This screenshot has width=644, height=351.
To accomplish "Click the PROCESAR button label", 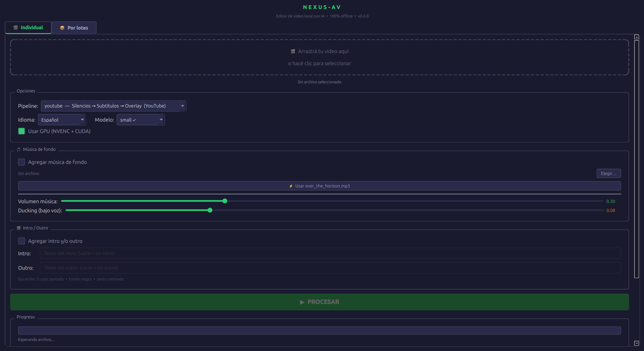I will pos(323,302).
